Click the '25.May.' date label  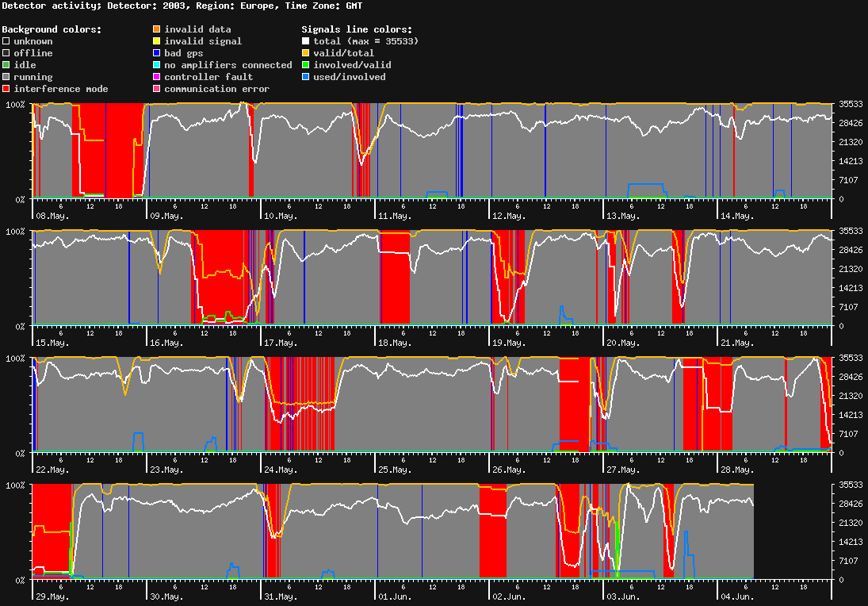click(395, 470)
